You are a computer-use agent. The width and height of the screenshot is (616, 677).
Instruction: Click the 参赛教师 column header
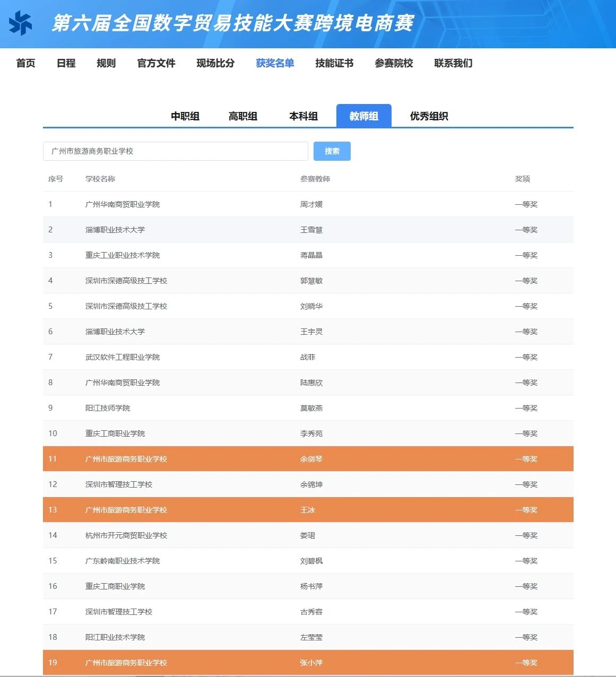point(315,179)
